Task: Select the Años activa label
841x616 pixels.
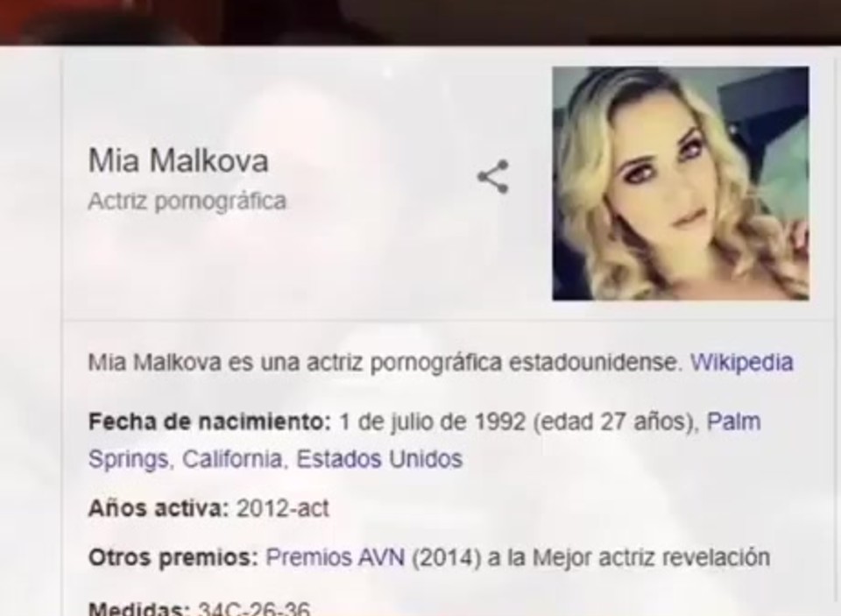Action: [x=159, y=508]
